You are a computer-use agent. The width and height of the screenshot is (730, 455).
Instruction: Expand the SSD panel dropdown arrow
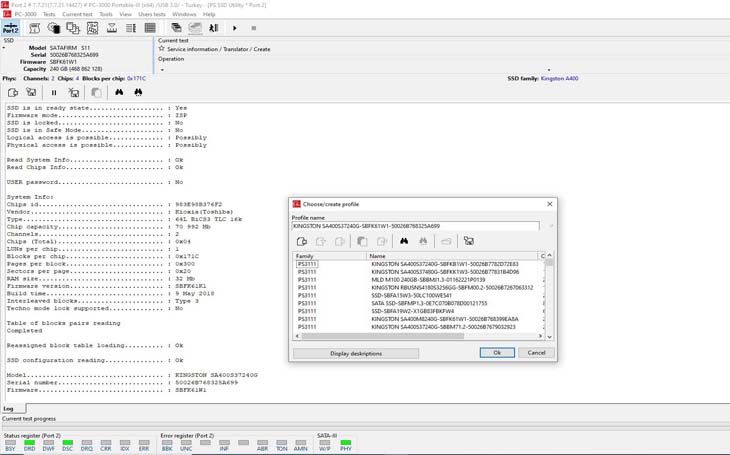pyautogui.click(x=3, y=48)
